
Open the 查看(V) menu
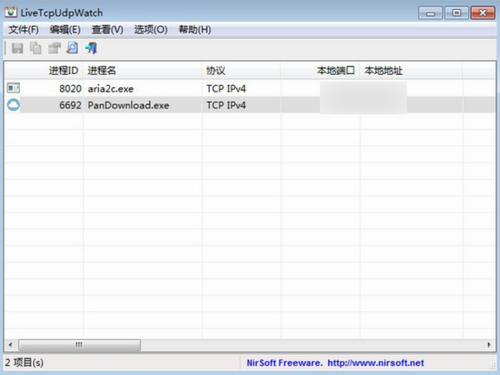click(107, 30)
